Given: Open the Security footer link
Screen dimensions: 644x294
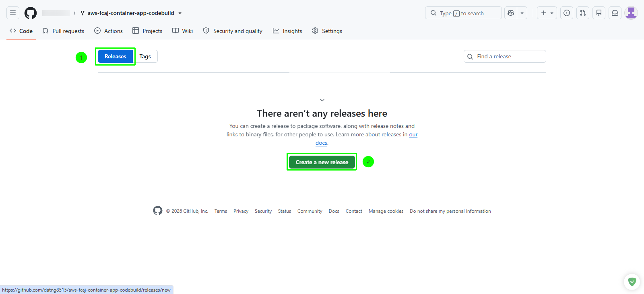Looking at the screenshot, I should click(263, 211).
